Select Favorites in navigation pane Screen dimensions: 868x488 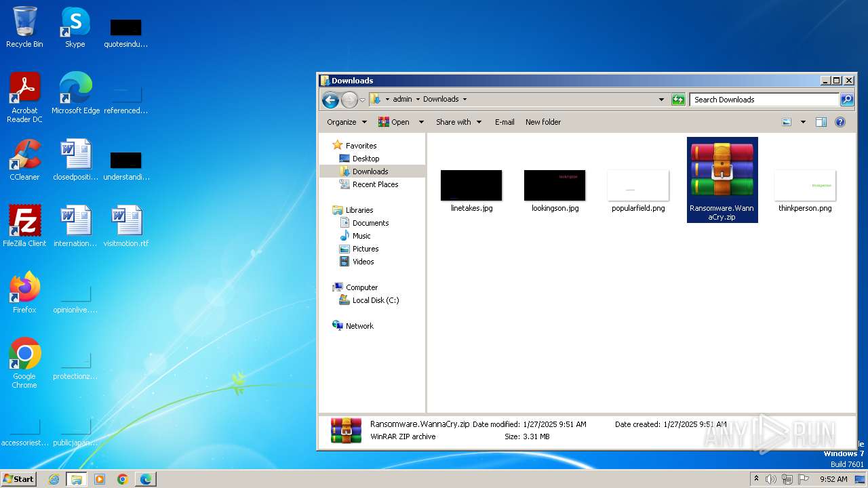(x=361, y=146)
